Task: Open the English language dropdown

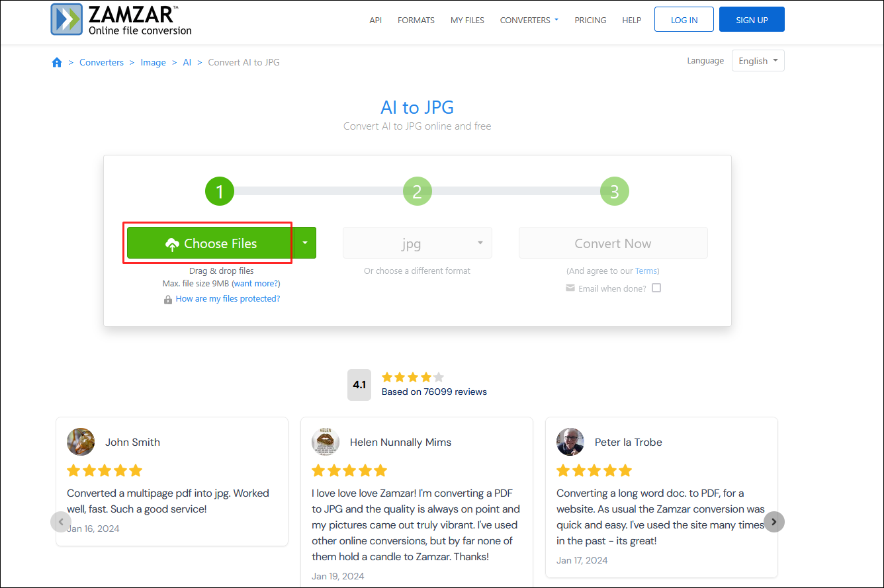Action: point(758,61)
